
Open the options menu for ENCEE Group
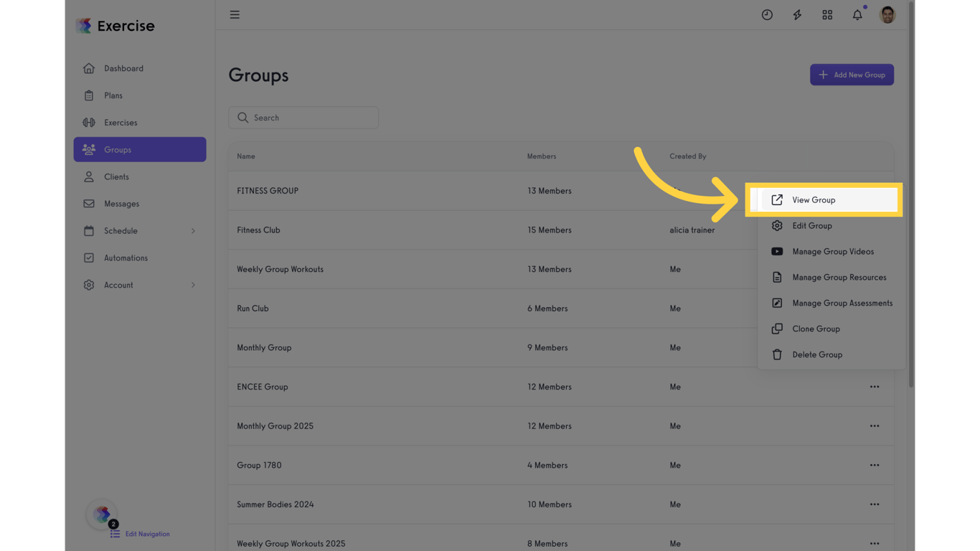pyautogui.click(x=875, y=386)
